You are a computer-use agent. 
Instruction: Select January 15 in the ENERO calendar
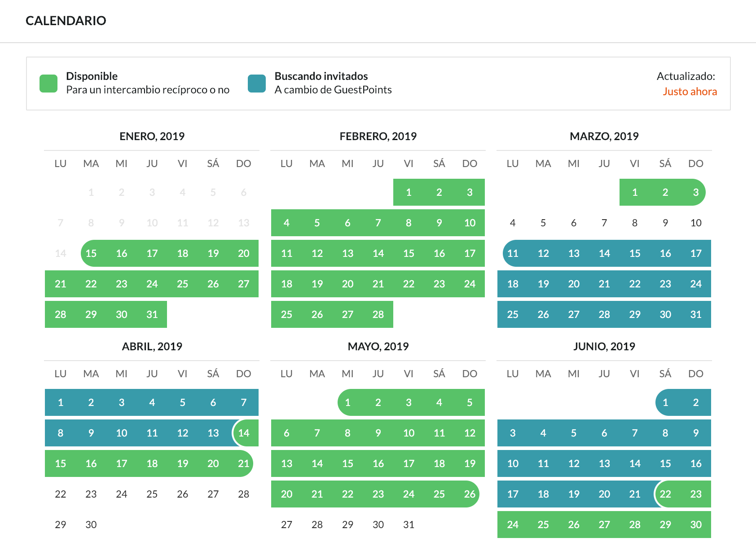pos(91,253)
